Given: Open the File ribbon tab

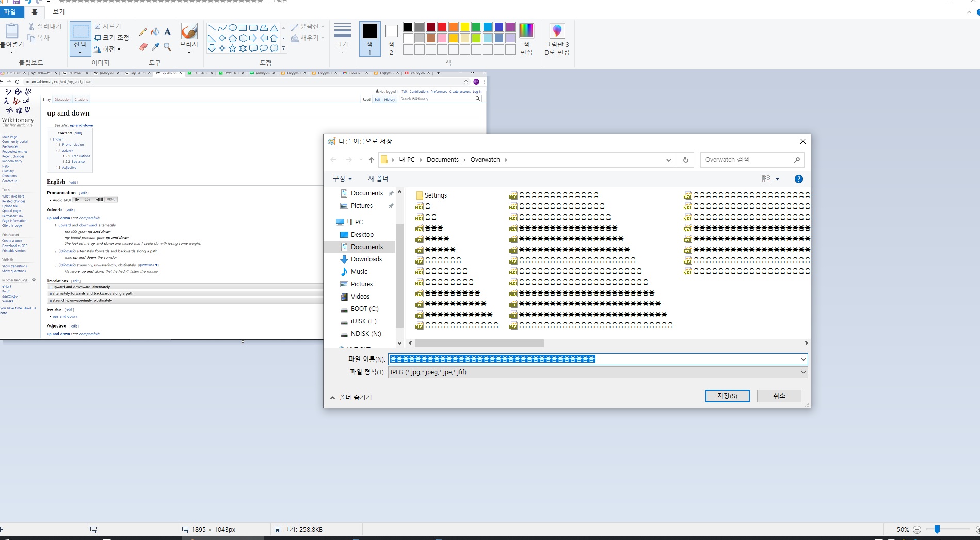Looking at the screenshot, I should [x=10, y=11].
